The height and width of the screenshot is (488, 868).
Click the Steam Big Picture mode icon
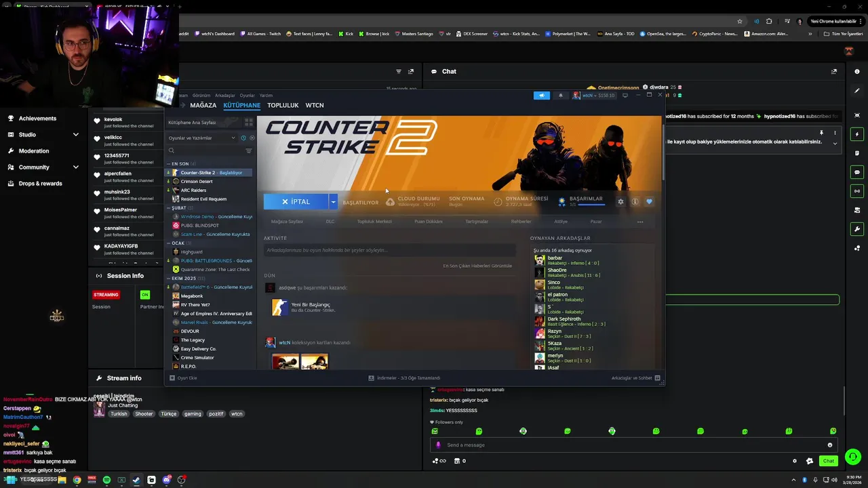pos(625,96)
